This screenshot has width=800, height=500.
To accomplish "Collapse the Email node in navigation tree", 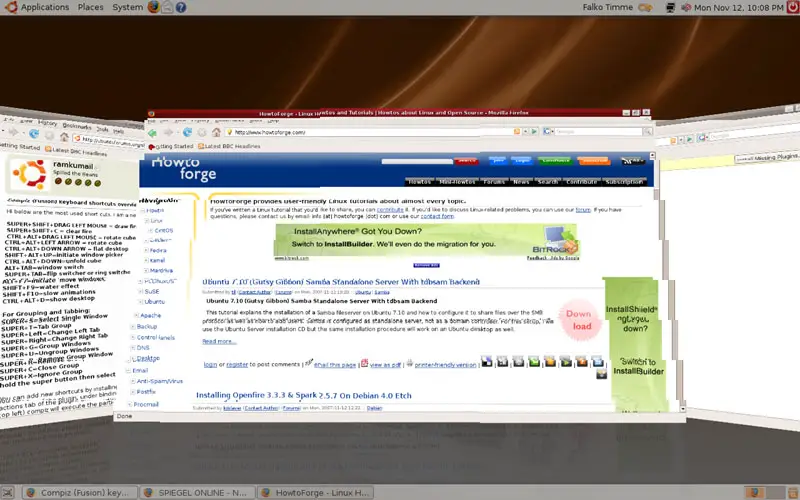I will click(x=129, y=370).
